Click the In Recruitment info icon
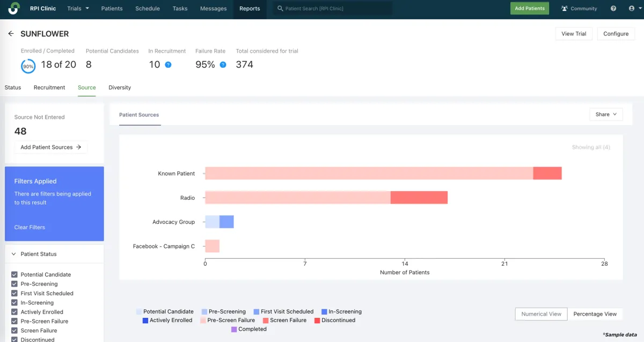The width and height of the screenshot is (644, 342). point(168,64)
